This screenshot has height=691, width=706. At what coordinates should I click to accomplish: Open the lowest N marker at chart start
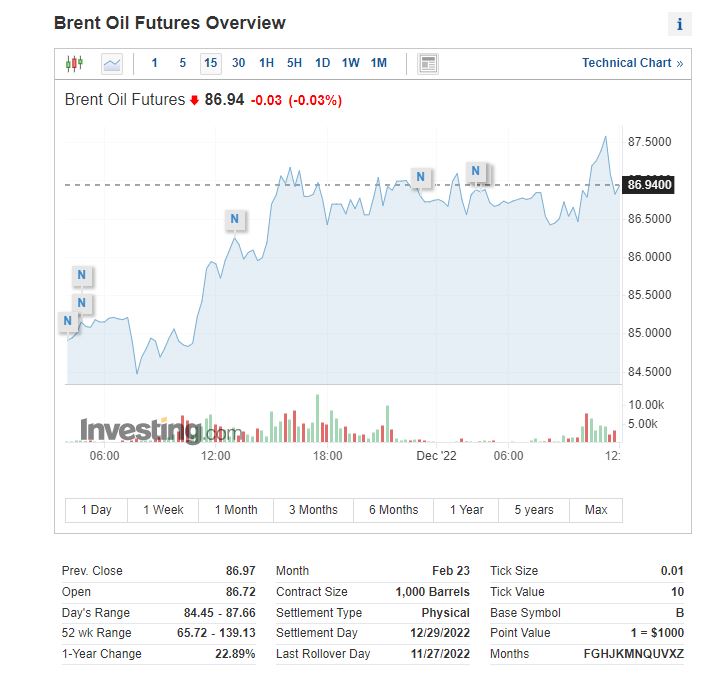click(x=68, y=321)
